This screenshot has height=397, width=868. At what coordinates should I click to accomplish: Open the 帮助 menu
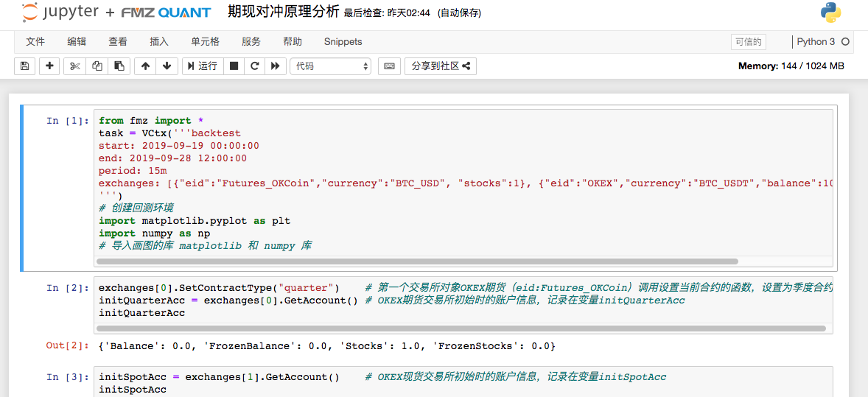click(x=293, y=41)
